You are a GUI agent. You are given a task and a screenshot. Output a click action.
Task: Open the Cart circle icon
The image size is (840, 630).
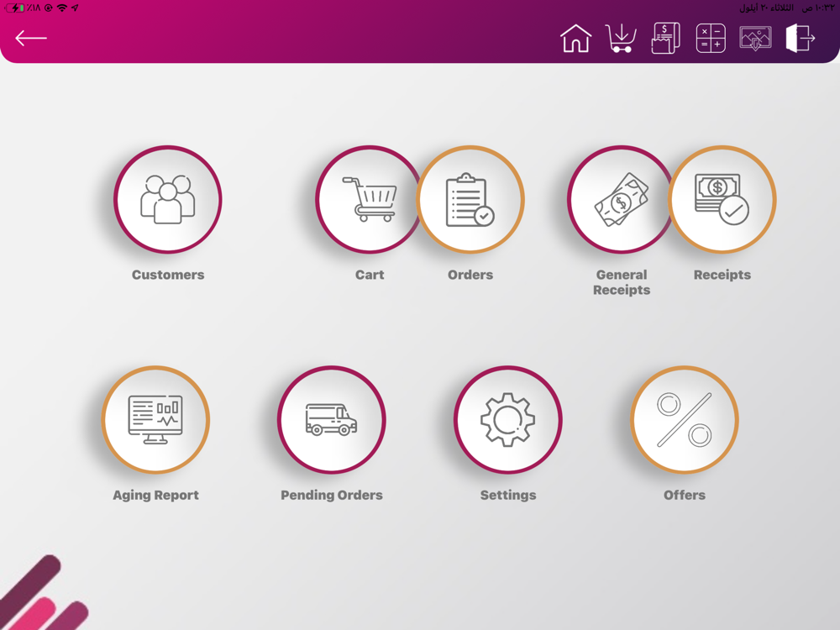pyautogui.click(x=368, y=199)
